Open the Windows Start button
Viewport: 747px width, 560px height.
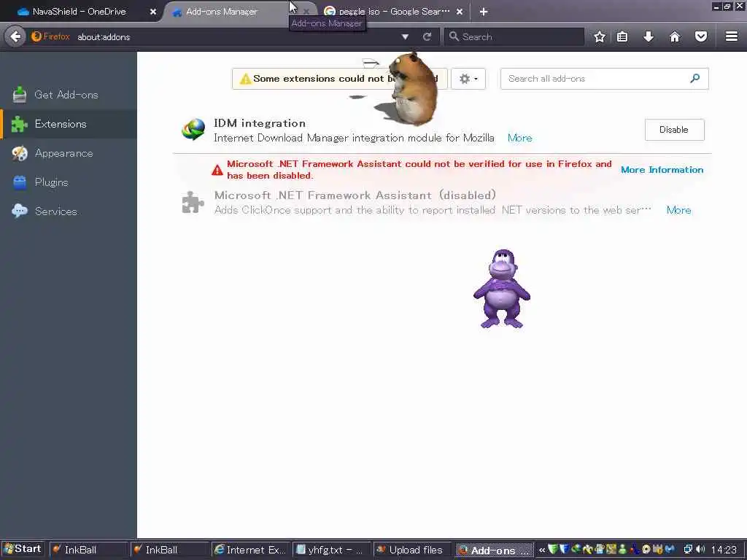point(23,549)
